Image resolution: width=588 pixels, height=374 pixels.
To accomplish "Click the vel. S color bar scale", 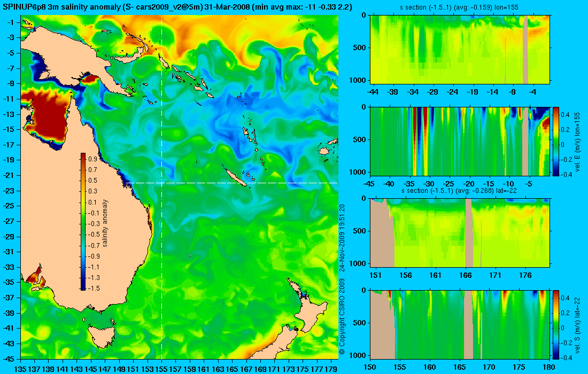I will coord(555,324).
